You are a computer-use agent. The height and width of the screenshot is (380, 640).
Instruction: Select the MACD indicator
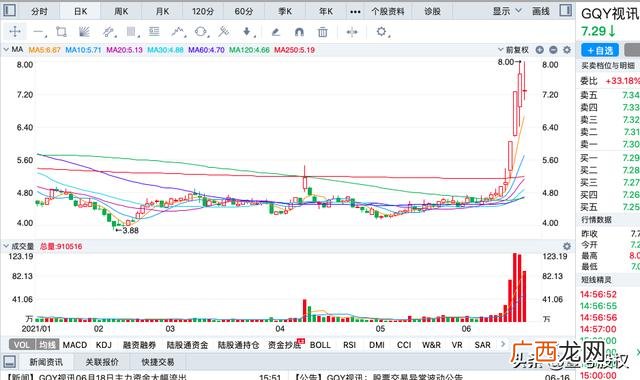(75, 345)
